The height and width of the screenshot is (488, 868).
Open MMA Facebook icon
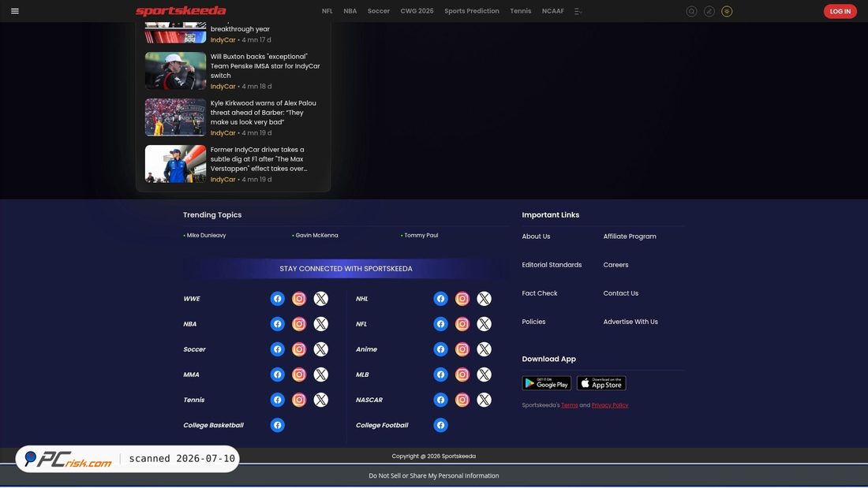277,374
